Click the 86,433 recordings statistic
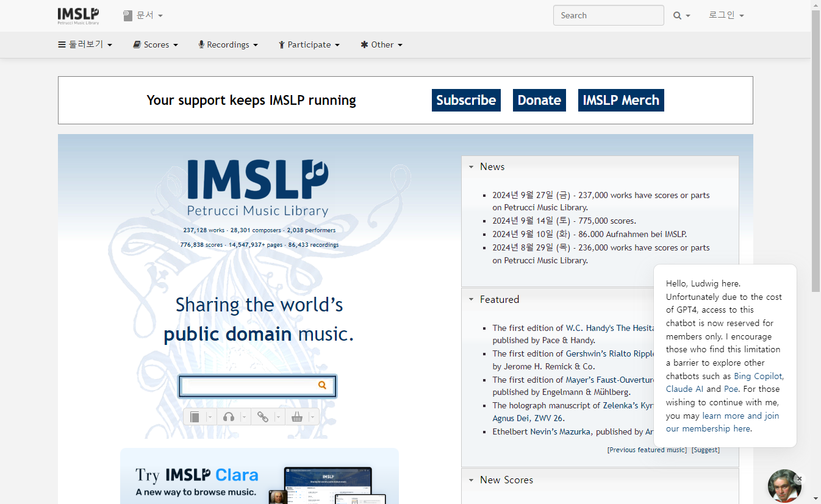Screen dimensions: 821x504 click(x=314, y=245)
